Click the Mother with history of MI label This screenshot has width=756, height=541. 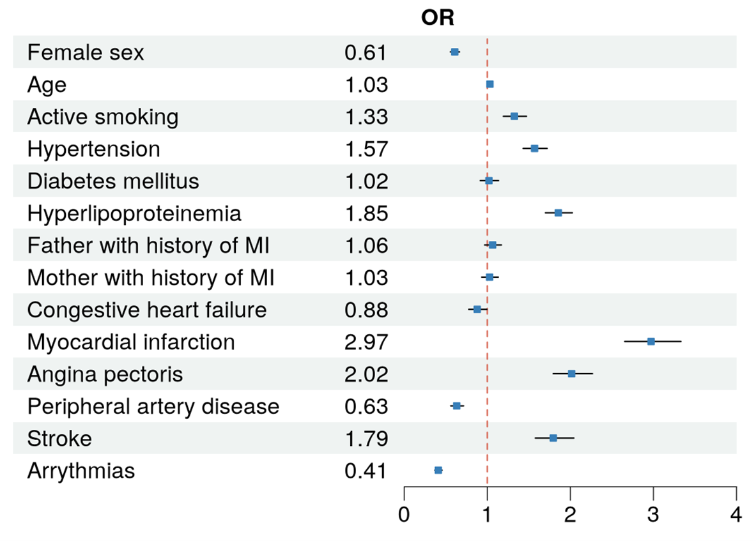coord(151,278)
